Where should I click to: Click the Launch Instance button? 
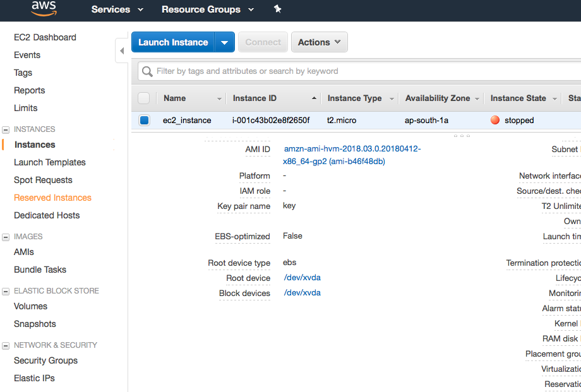coord(173,42)
